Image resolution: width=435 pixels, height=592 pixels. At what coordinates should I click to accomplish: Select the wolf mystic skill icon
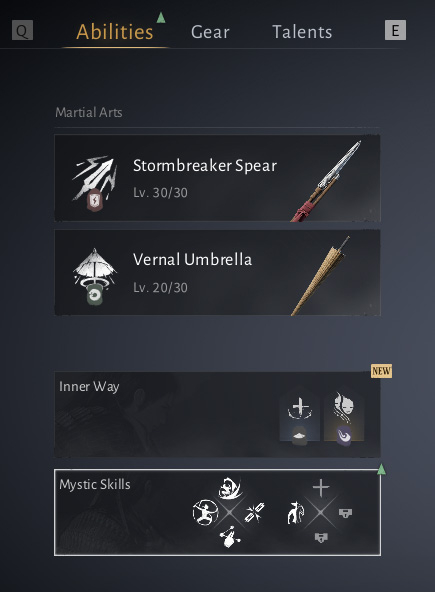click(x=295, y=512)
